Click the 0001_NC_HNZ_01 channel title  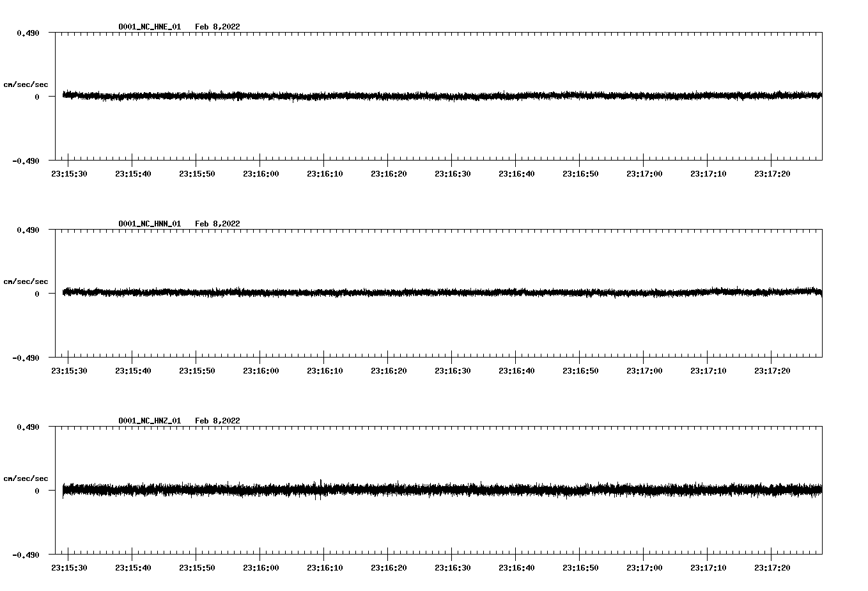tap(150, 421)
